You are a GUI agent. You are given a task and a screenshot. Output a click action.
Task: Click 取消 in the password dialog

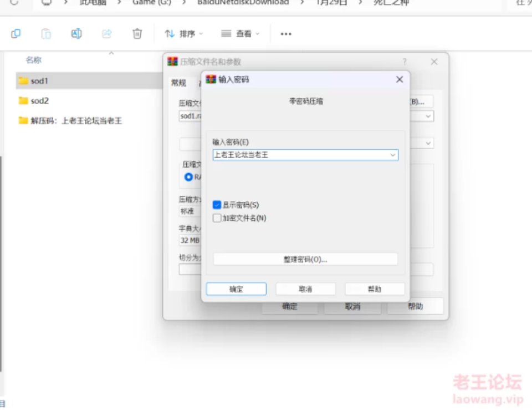[x=305, y=289]
